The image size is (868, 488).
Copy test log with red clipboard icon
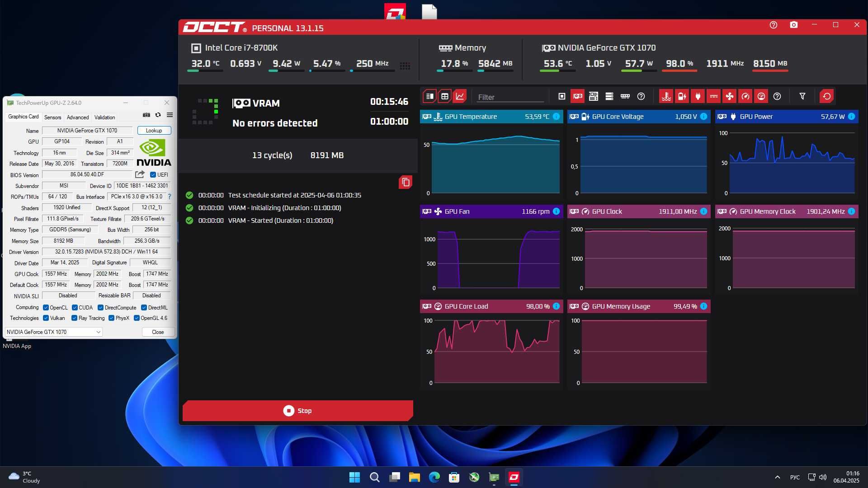406,182
